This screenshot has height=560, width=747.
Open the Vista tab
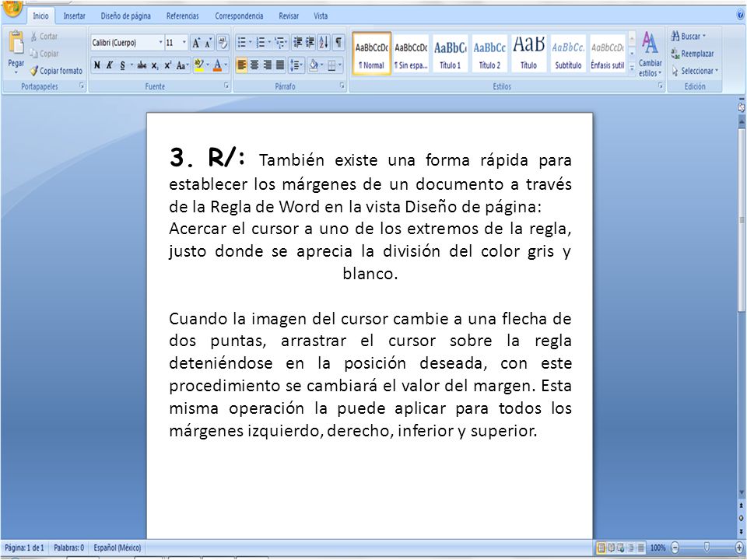click(321, 16)
